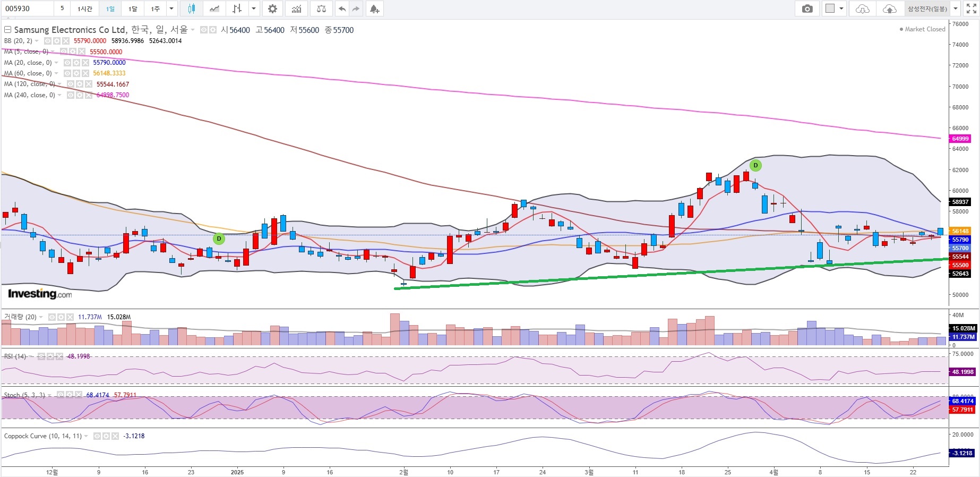980x477 pixels.
Task: Switch to the 1시간 interval
Action: click(85, 8)
